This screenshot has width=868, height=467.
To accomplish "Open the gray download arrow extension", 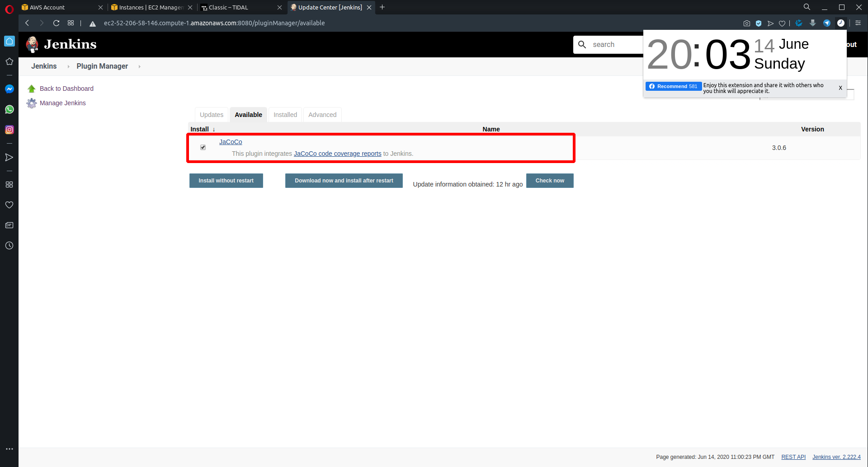I will (813, 23).
